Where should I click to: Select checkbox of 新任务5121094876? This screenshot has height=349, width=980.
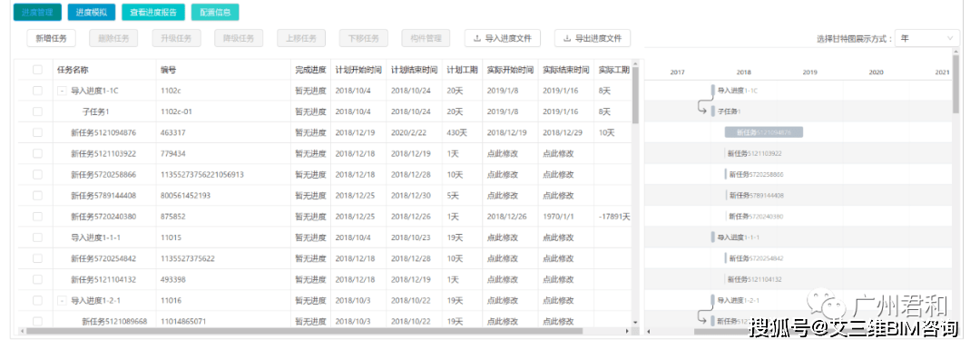coord(37,132)
